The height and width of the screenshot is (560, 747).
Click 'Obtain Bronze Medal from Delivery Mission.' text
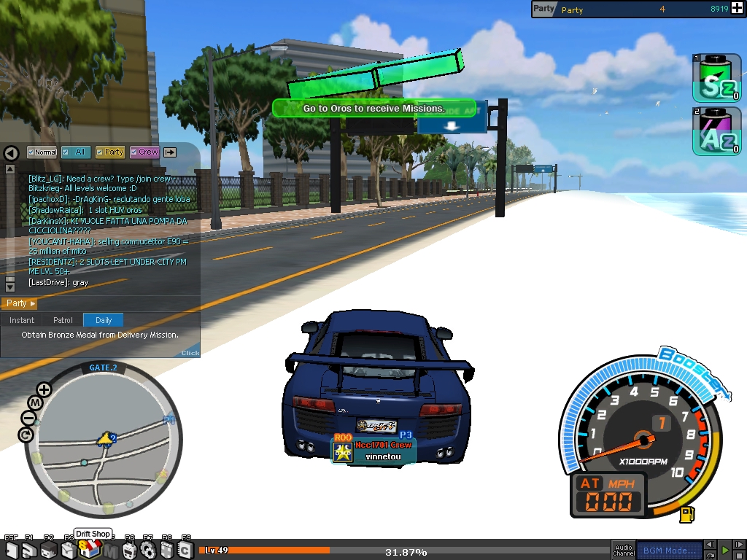[x=100, y=335]
